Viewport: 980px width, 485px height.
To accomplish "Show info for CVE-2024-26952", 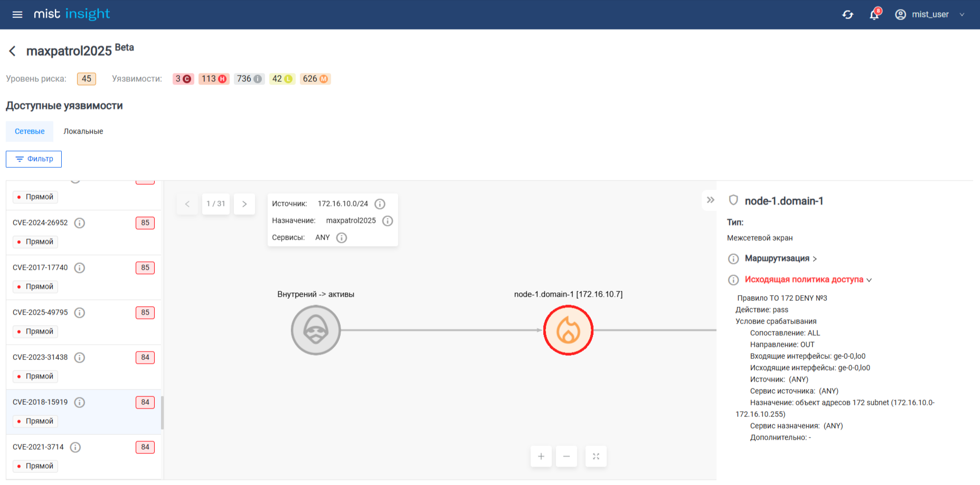I will click(x=80, y=223).
